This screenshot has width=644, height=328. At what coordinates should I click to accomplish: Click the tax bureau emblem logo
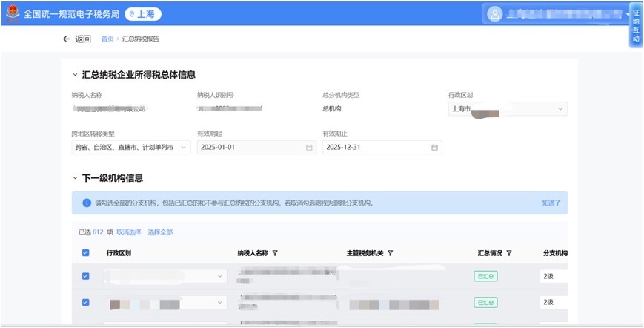point(13,13)
